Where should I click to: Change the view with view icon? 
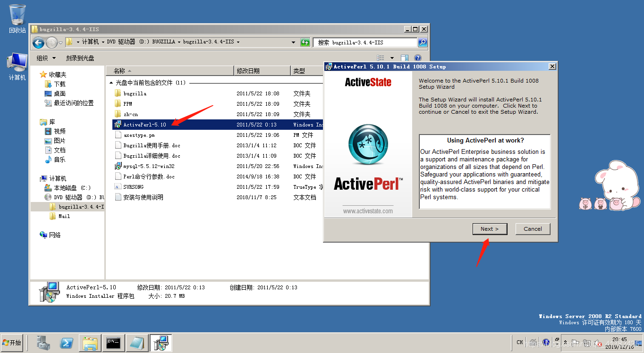[x=381, y=58]
